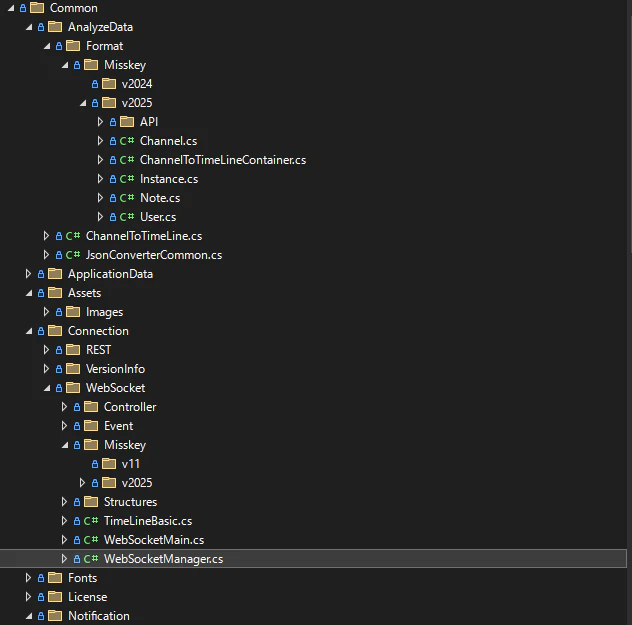This screenshot has width=632, height=625.
Task: Select the Note.cs file
Action: pos(160,198)
